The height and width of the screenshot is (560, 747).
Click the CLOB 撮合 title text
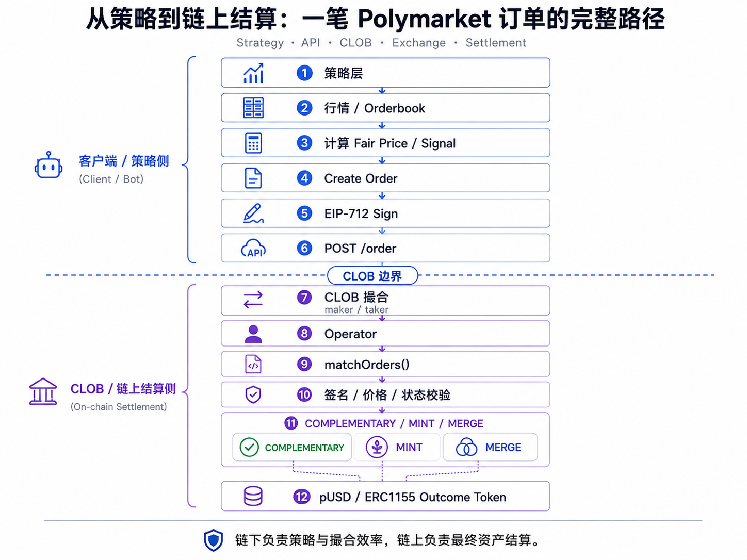356,297
